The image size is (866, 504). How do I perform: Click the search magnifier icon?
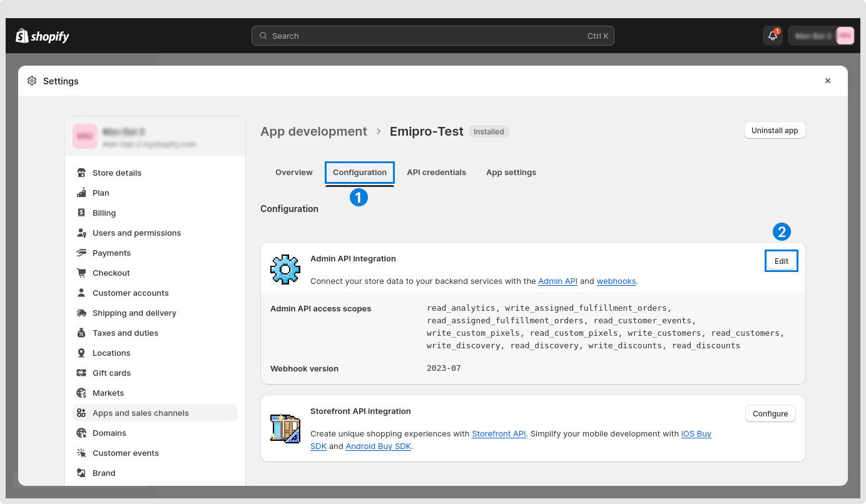263,36
